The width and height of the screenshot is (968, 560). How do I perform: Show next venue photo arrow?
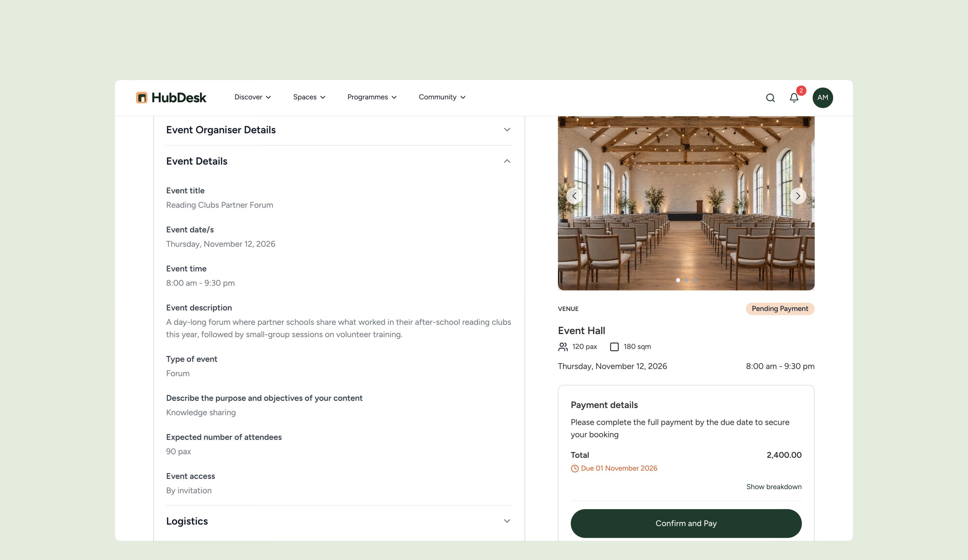click(798, 196)
